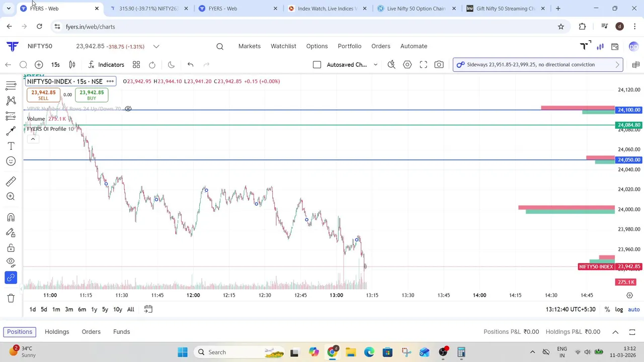Image resolution: width=644 pixels, height=362 pixels.
Task: Select the ruler measure tool
Action: (x=11, y=182)
